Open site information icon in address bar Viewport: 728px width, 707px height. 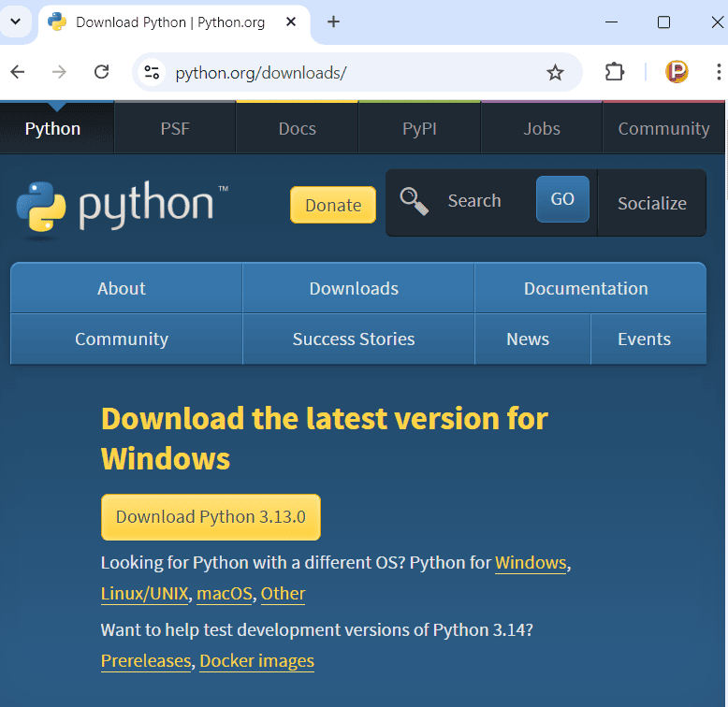pos(152,72)
